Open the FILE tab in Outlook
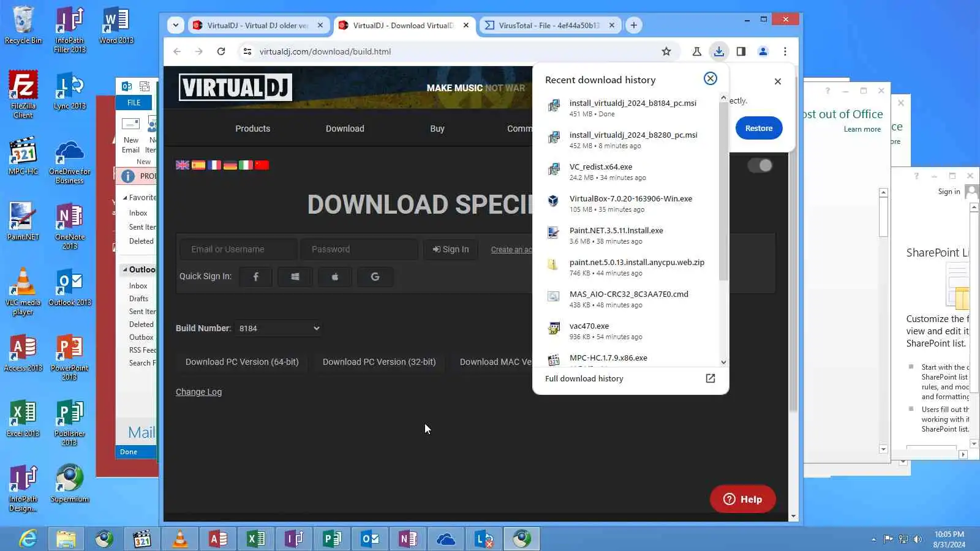 (134, 103)
